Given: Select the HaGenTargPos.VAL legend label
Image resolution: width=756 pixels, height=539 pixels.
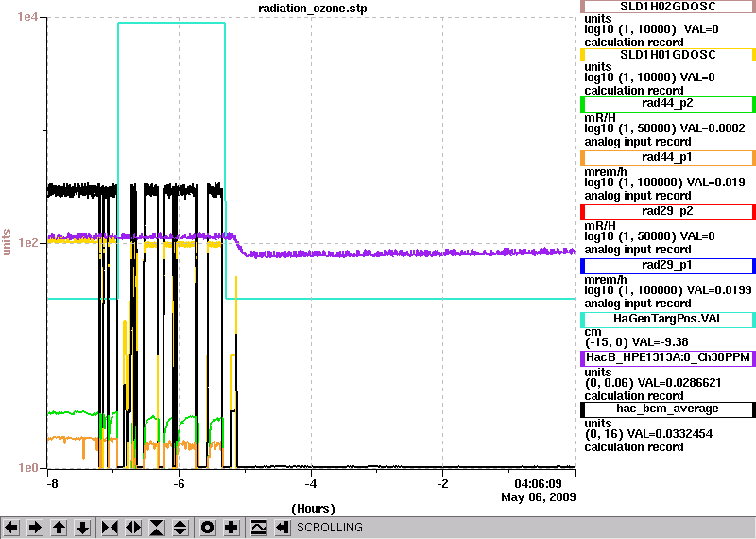Looking at the screenshot, I should tap(668, 319).
